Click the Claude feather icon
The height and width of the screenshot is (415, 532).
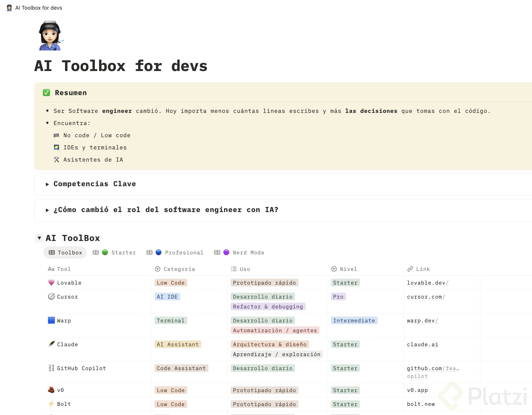(51, 344)
